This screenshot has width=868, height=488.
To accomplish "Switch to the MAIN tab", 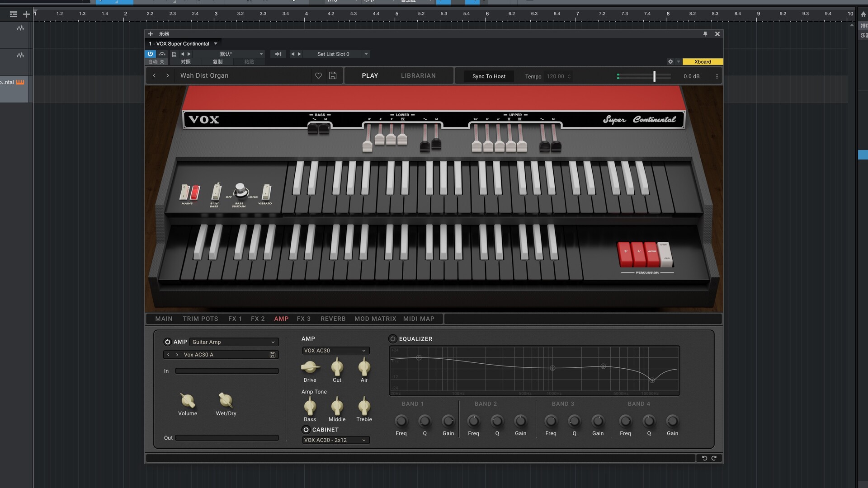I will click(164, 319).
